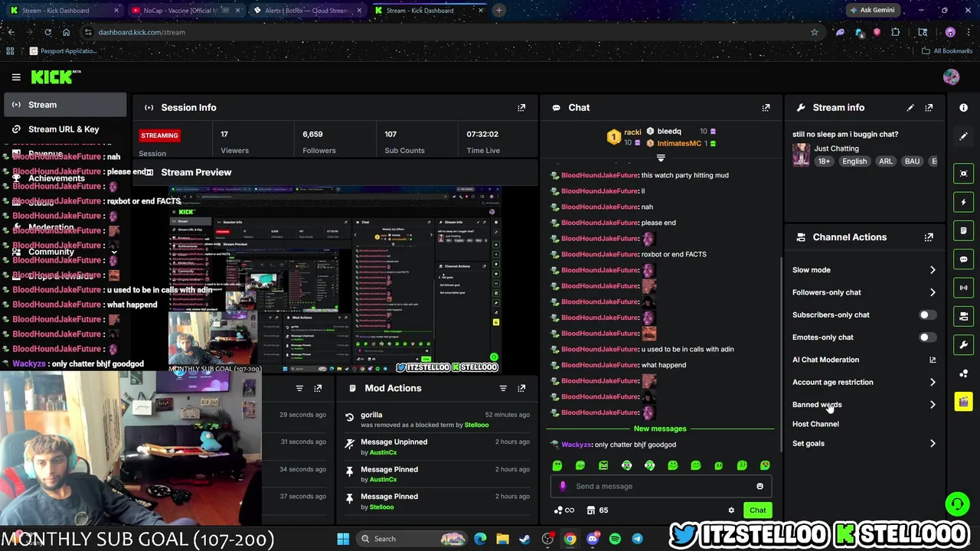The height and width of the screenshot is (551, 980).
Task: Expand Account age restriction settings
Action: (x=933, y=382)
